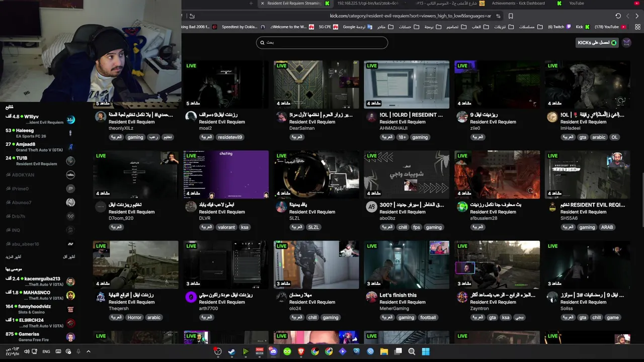Close the Resident Evil Requiem Streaming tab

[262, 3]
